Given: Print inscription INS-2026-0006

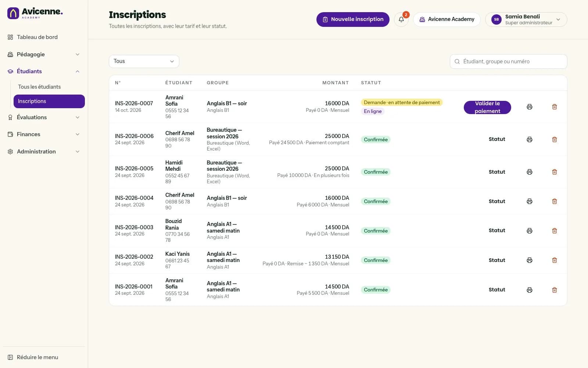Looking at the screenshot, I should [x=529, y=139].
